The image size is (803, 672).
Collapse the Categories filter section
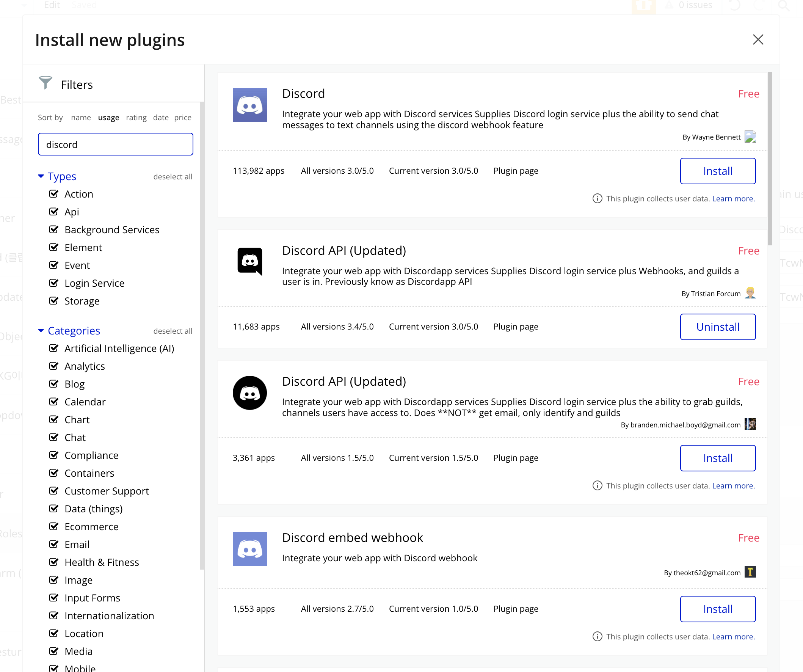(x=41, y=330)
